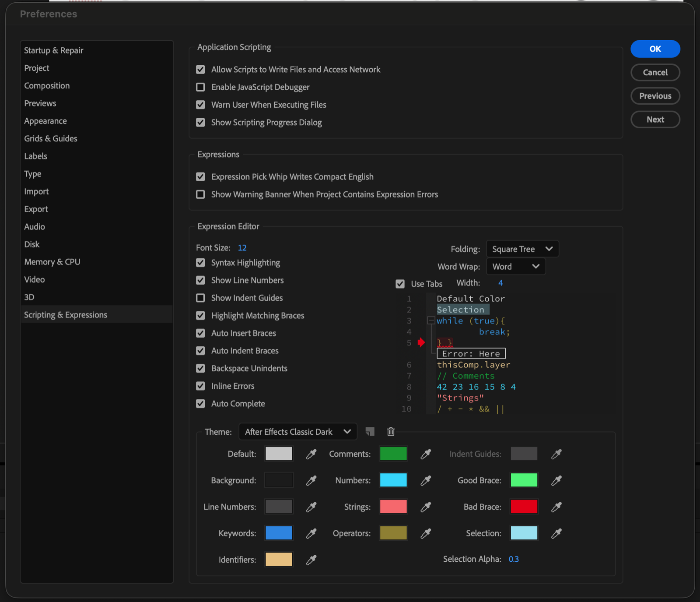Toggle the Use Tabs checkbox
The width and height of the screenshot is (700, 602).
coord(400,284)
